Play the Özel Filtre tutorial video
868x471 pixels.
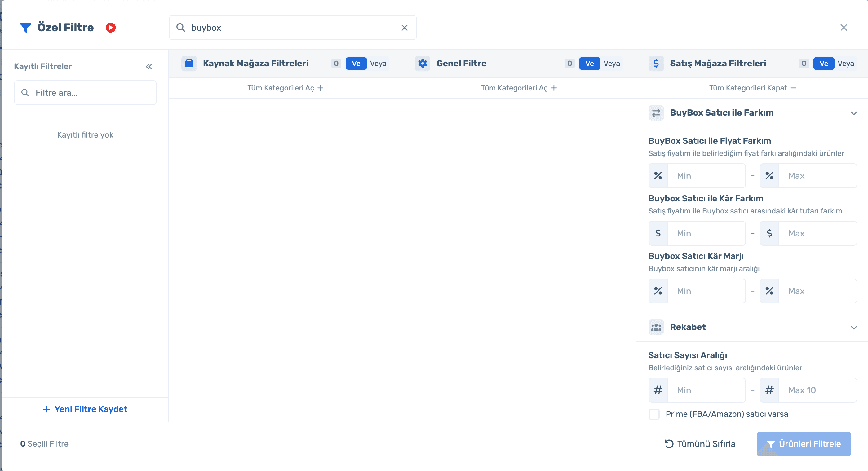[111, 28]
